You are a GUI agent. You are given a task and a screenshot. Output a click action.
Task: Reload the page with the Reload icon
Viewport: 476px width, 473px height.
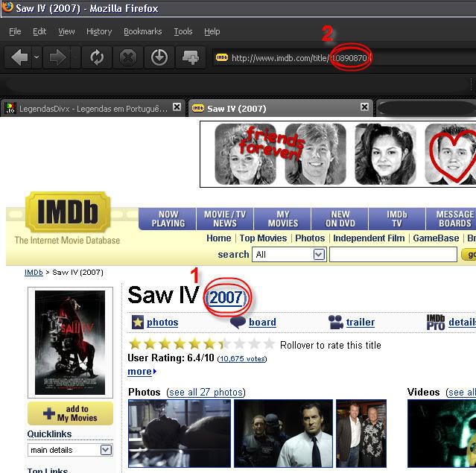(x=97, y=57)
